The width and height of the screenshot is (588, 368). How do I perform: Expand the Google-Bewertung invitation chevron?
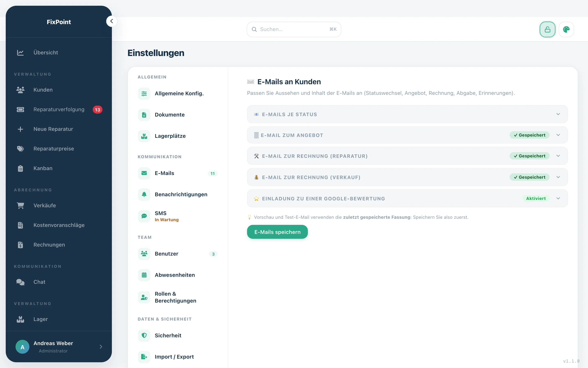click(x=558, y=198)
